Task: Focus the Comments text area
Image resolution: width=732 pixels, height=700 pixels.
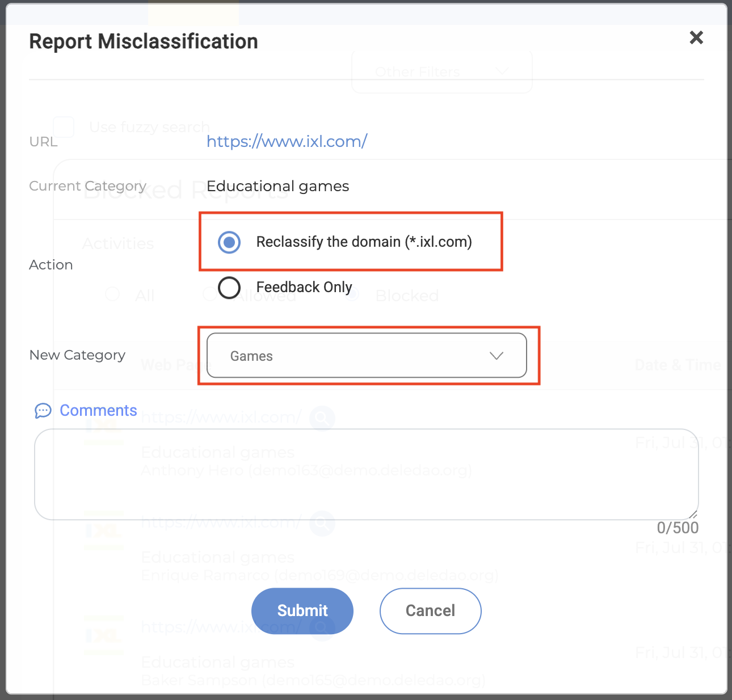Action: (367, 474)
